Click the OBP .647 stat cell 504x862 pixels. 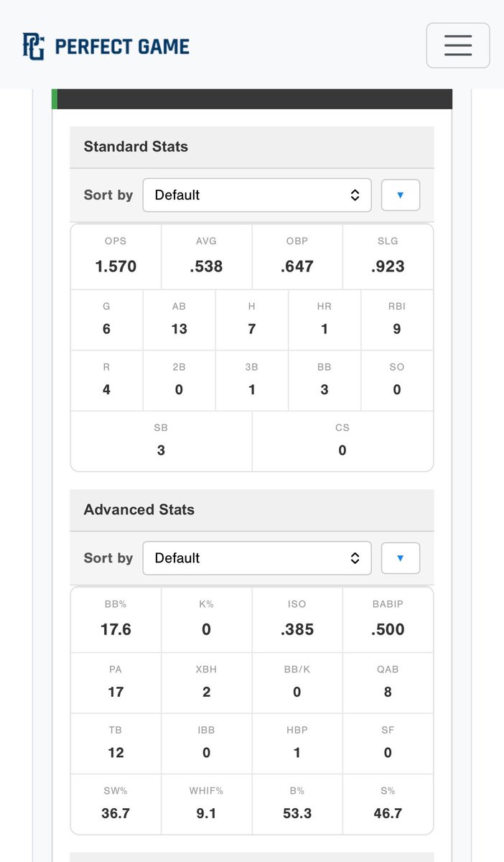pos(297,256)
